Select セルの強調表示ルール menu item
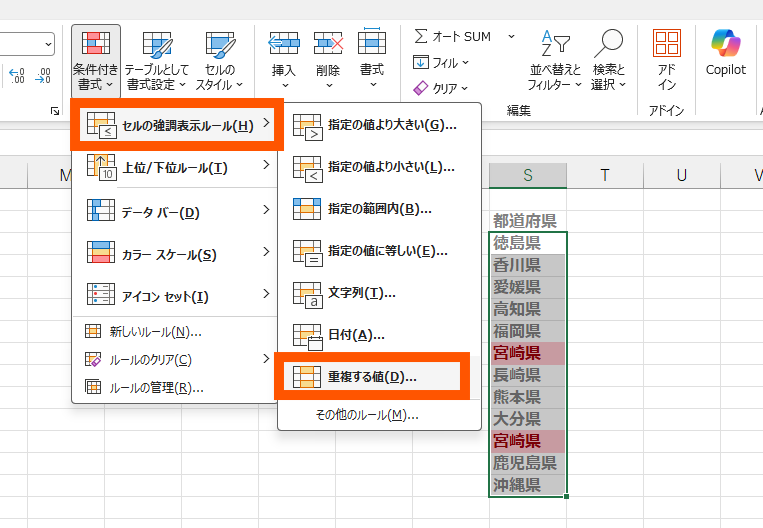This screenshot has height=528, width=763. (177, 126)
